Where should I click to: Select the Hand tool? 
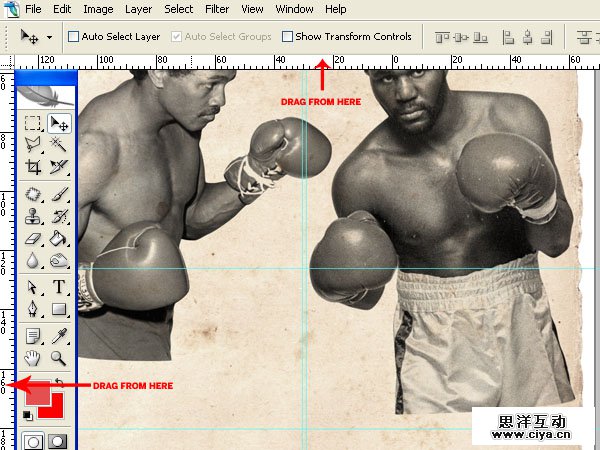(x=33, y=357)
